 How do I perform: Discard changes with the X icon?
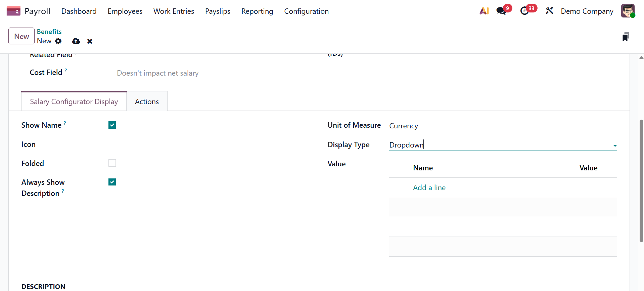coord(90,41)
